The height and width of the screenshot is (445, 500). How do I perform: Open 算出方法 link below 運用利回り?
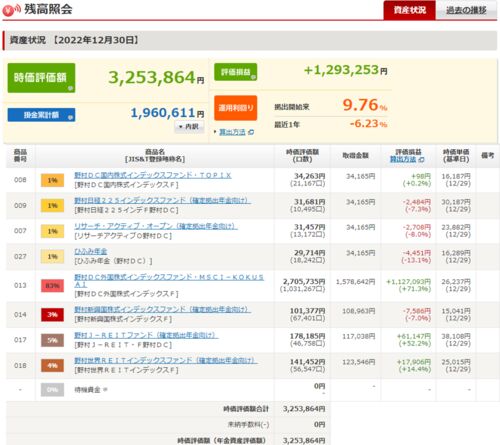point(232,132)
